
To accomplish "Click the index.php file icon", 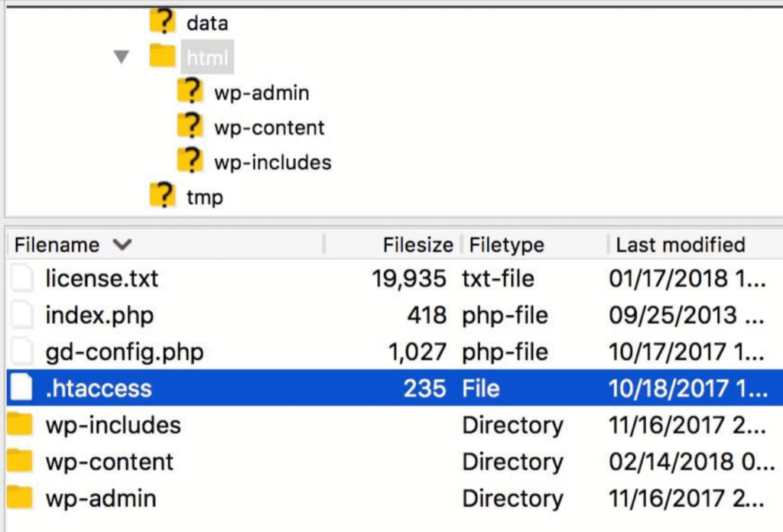I will pos(22,315).
